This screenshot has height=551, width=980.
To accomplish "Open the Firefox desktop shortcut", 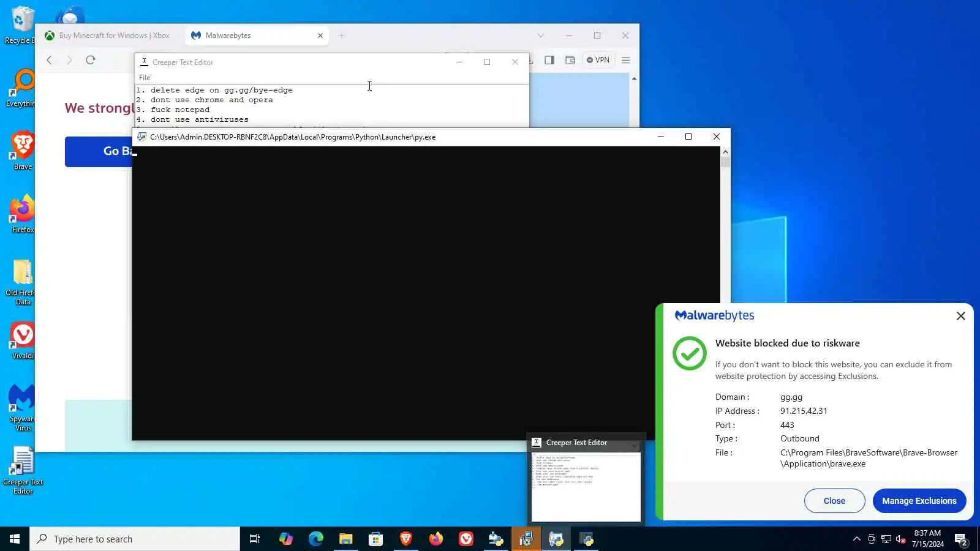I will click(x=22, y=213).
